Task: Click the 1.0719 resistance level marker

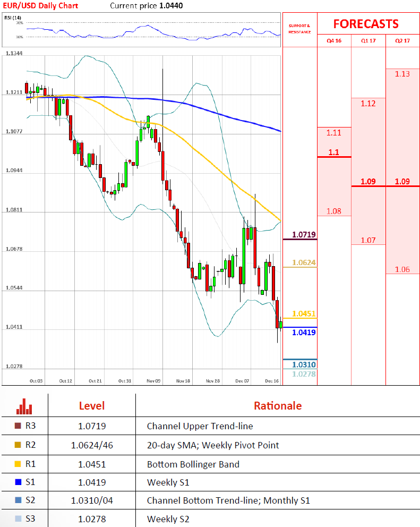Action: click(304, 235)
